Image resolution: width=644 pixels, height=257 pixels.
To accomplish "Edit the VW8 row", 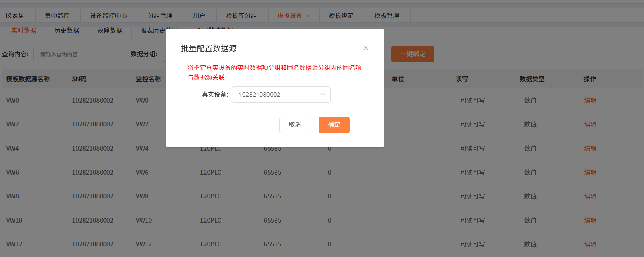I will [590, 196].
